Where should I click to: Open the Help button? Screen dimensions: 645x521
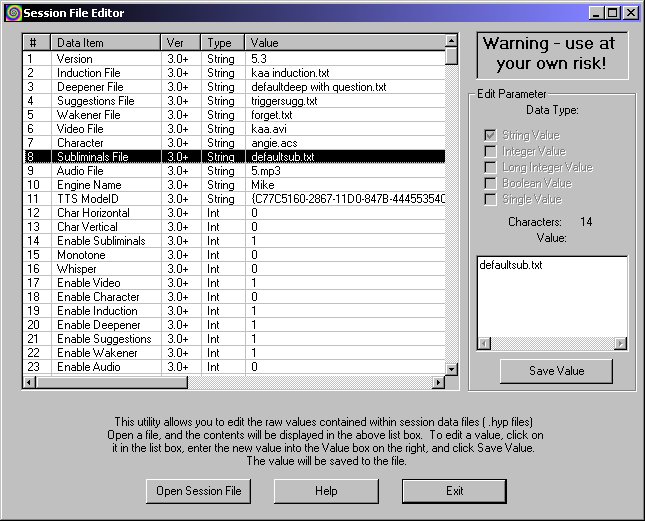[326, 491]
